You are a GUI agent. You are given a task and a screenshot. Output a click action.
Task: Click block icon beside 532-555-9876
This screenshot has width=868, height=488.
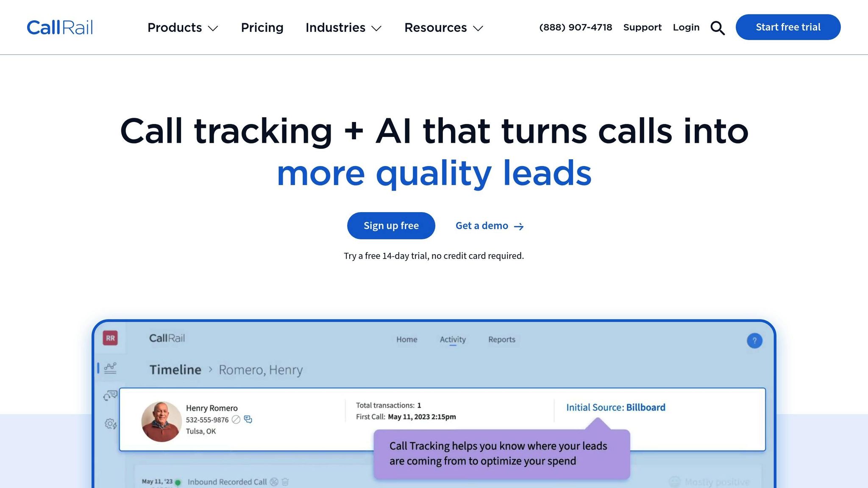click(236, 419)
